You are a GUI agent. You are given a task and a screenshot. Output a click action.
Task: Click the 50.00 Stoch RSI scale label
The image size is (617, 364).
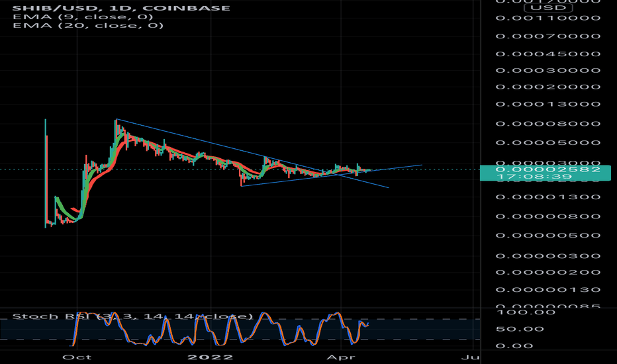[x=520, y=329]
